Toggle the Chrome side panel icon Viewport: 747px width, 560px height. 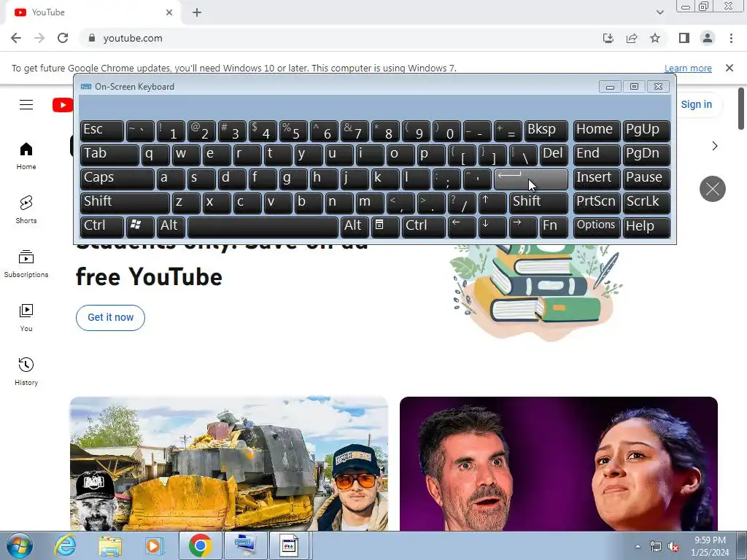click(684, 38)
